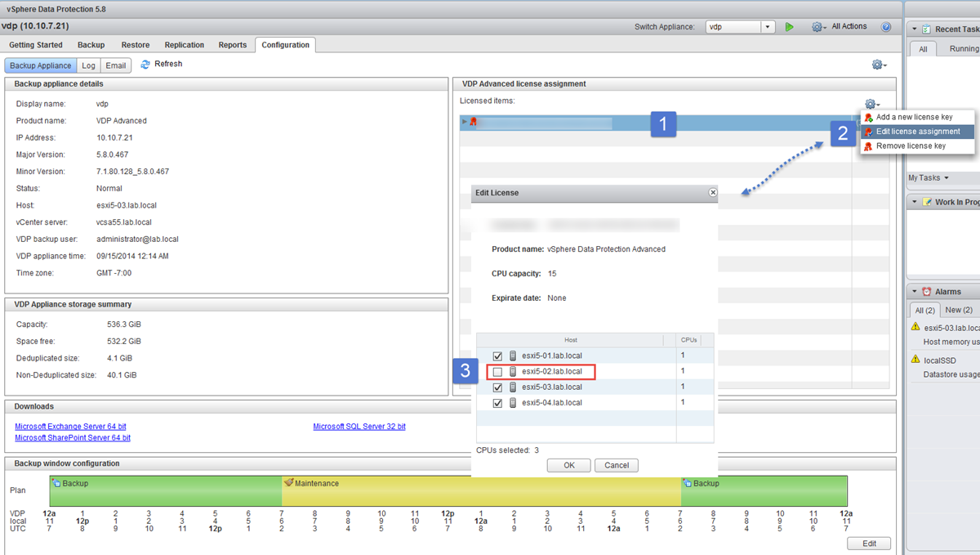
Task: Collapse the Recent Tasks panel
Action: tap(915, 29)
